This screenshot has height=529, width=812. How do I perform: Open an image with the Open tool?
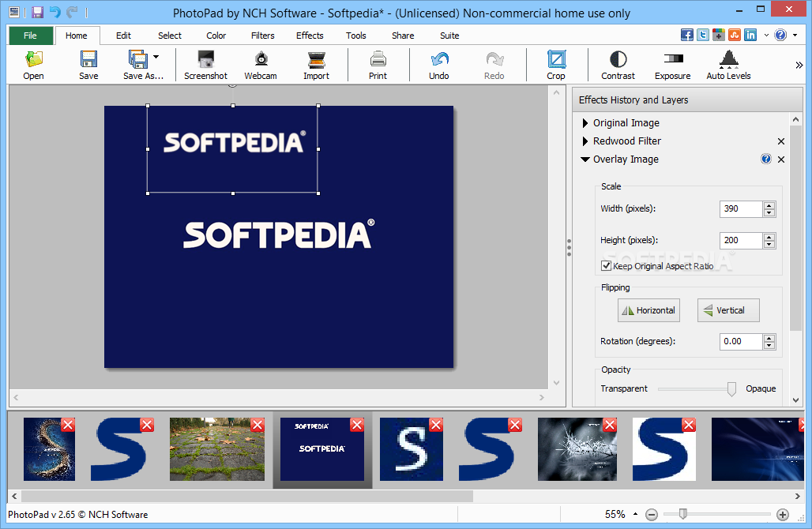pos(34,65)
